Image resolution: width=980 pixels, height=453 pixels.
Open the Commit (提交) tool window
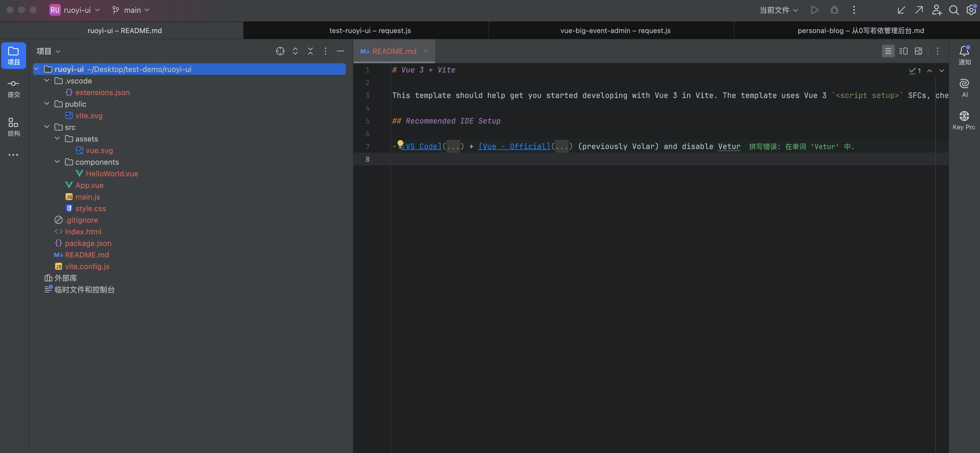(14, 88)
